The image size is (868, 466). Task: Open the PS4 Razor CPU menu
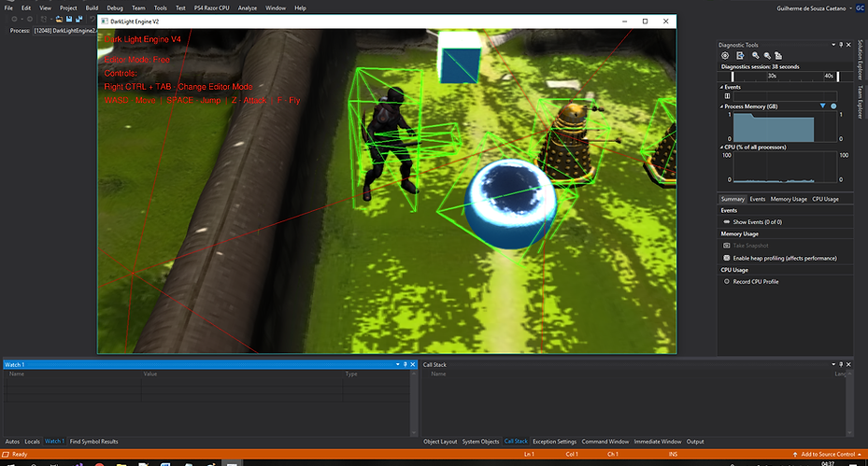(x=211, y=7)
